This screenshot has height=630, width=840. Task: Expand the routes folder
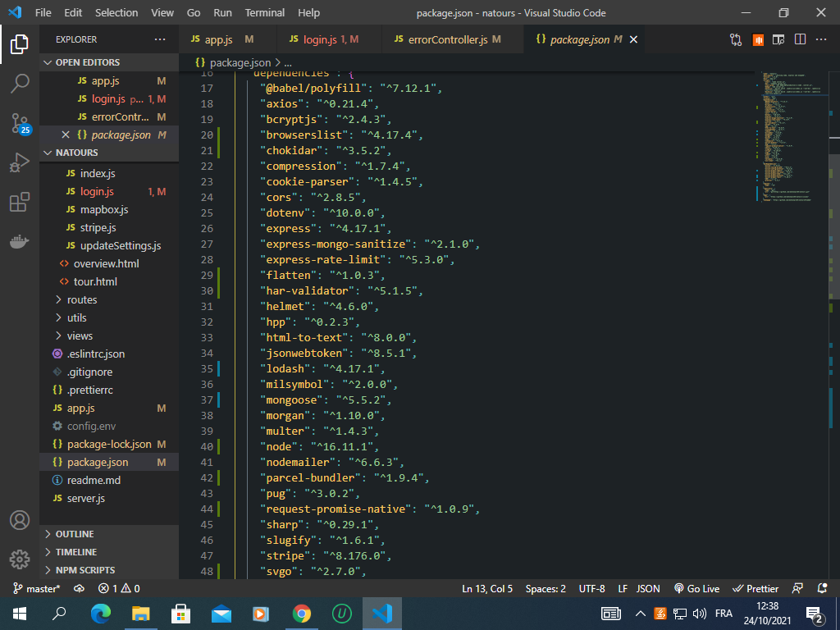pyautogui.click(x=109, y=300)
